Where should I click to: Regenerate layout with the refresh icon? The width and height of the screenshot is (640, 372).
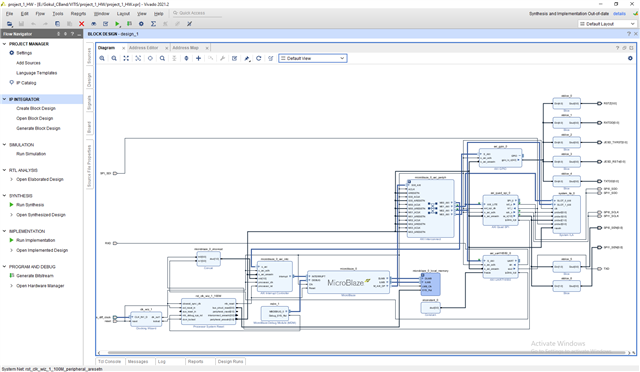(258, 58)
